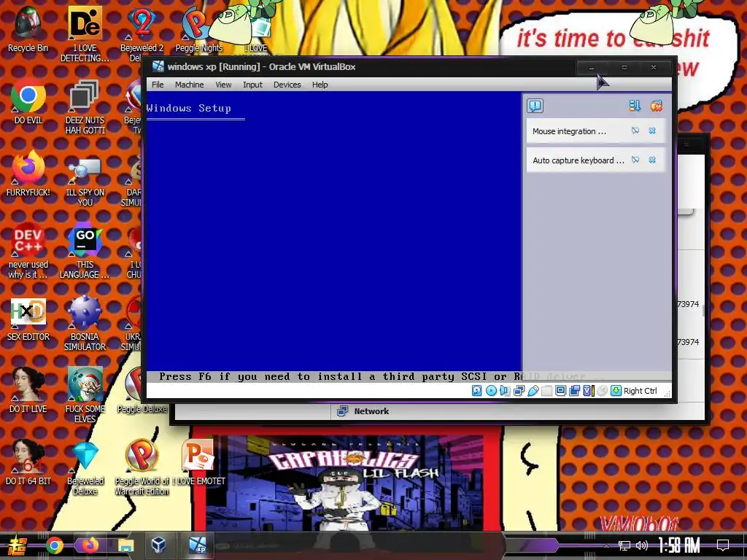Select the DEEZ NUTS HAH GOTTI shortcut
This screenshot has height=560, width=747.
coord(85,107)
